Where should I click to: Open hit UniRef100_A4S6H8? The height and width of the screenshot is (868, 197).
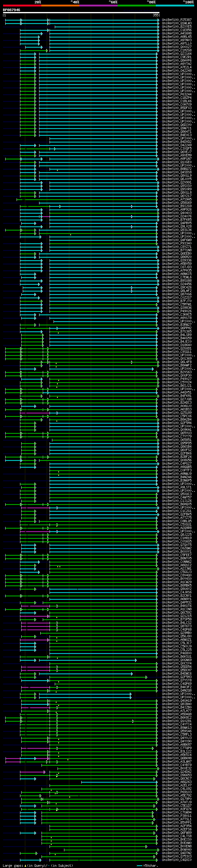pos(177,33)
